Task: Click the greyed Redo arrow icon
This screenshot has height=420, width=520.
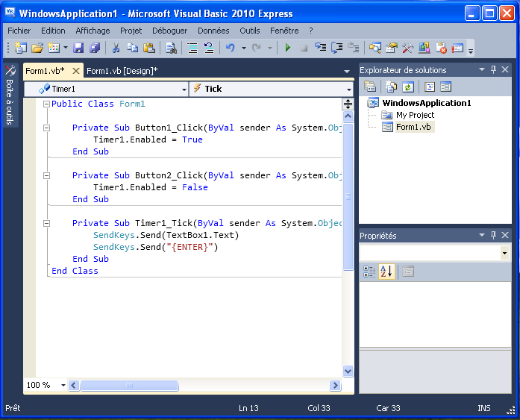Action: tap(256, 48)
